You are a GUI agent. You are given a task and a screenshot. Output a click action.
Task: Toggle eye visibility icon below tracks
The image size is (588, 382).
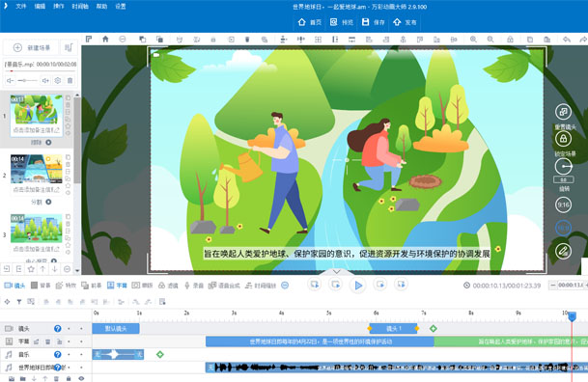(x=81, y=378)
